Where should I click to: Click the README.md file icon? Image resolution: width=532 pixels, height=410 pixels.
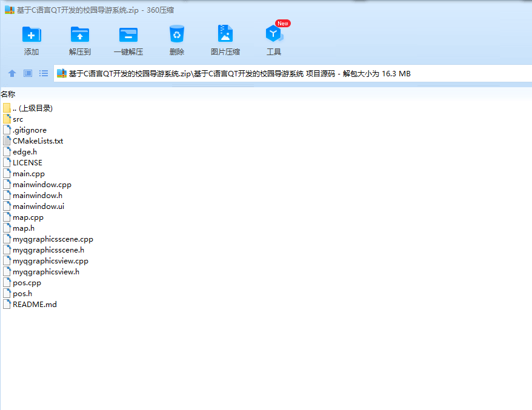click(x=7, y=304)
